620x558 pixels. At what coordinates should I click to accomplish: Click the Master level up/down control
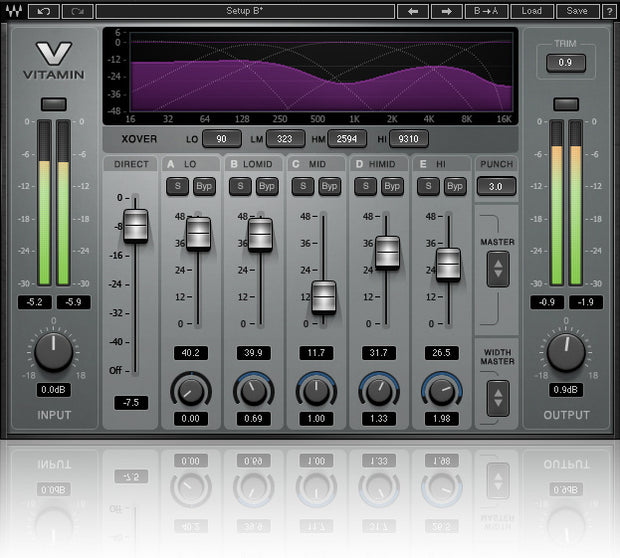(498, 269)
